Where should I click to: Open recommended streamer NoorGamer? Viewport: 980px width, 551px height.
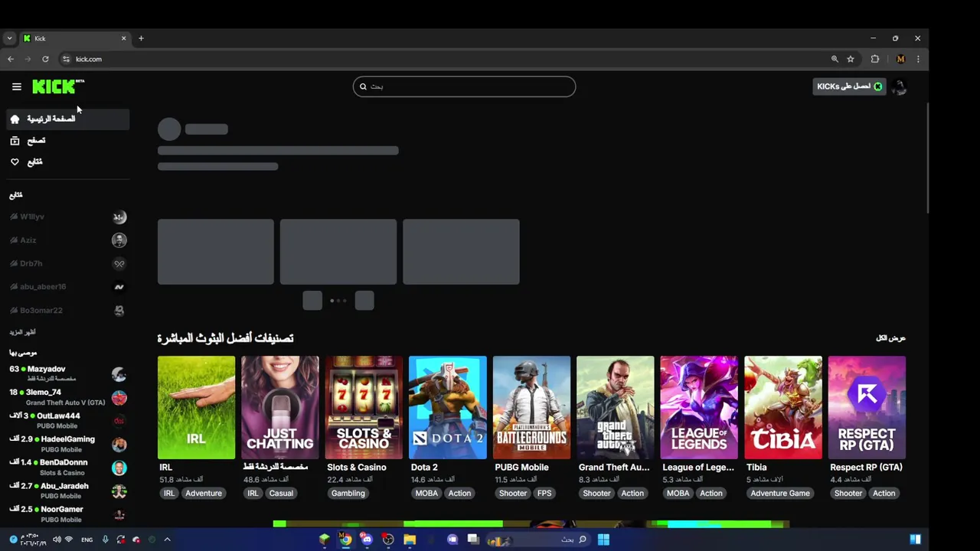pos(68,514)
